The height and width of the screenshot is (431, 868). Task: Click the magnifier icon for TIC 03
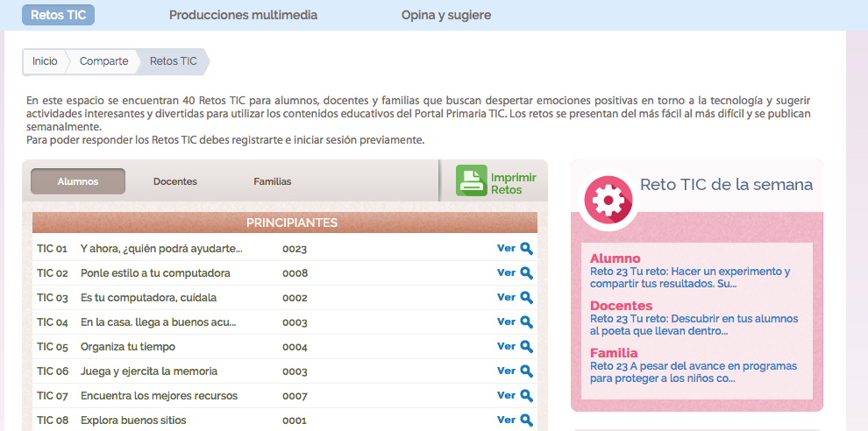pos(527,297)
